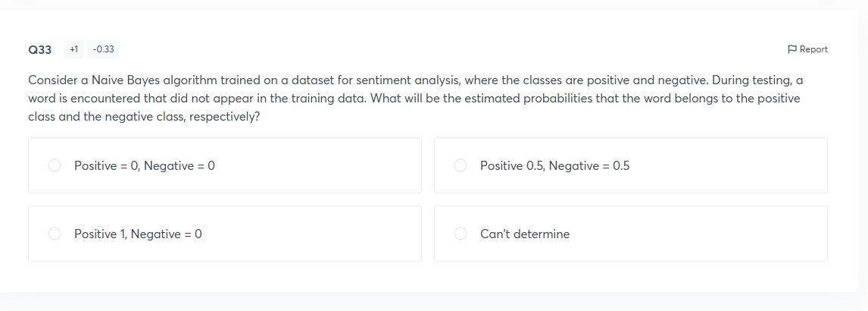Screen dimensions: 868x311
Task: Select radio for Positive = 0, Negative = 0
Action: (x=55, y=165)
